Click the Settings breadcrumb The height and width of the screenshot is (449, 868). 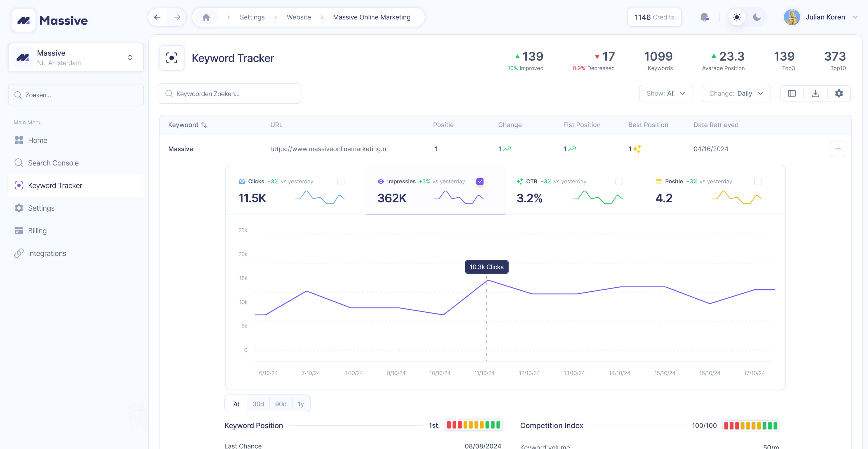pyautogui.click(x=252, y=17)
